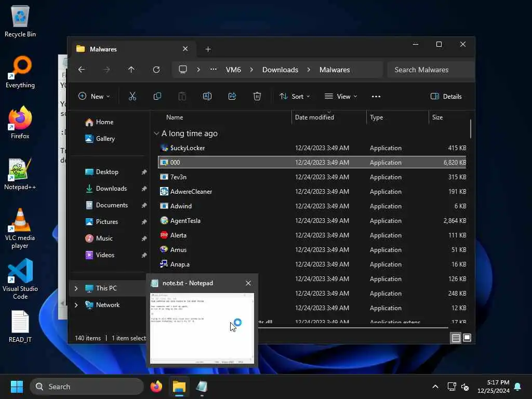Viewport: 532px width, 399px height.
Task: Select AdwereCleaner file row
Action: pos(312,192)
